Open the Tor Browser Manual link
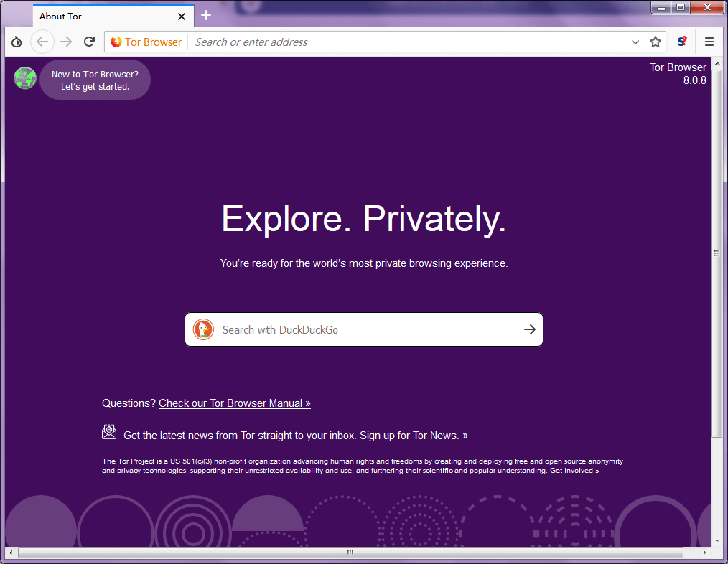The width and height of the screenshot is (728, 564). coord(235,403)
